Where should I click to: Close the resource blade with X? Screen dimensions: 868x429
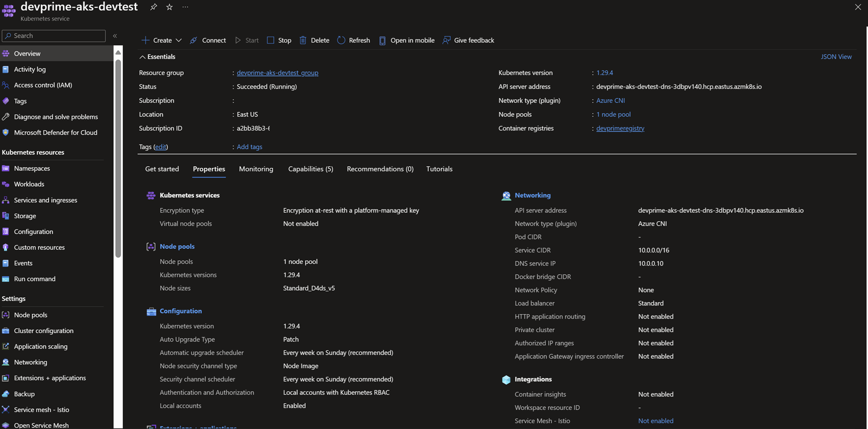858,7
